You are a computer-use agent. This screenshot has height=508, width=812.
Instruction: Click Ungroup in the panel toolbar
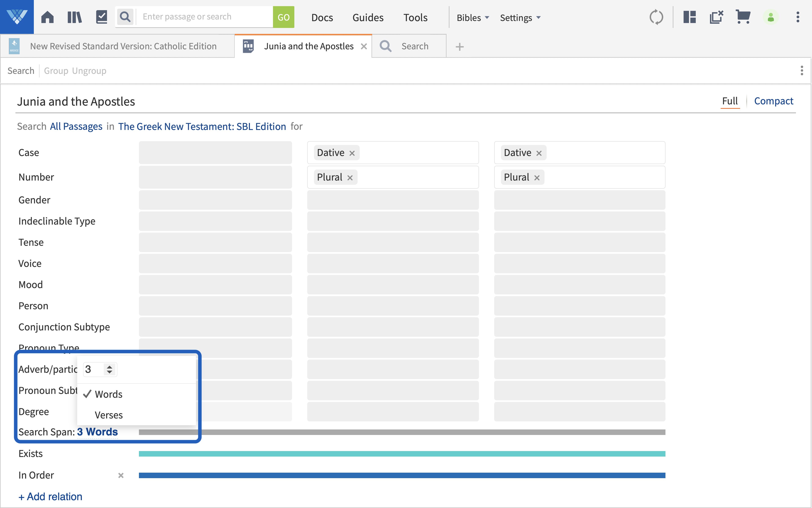(89, 70)
